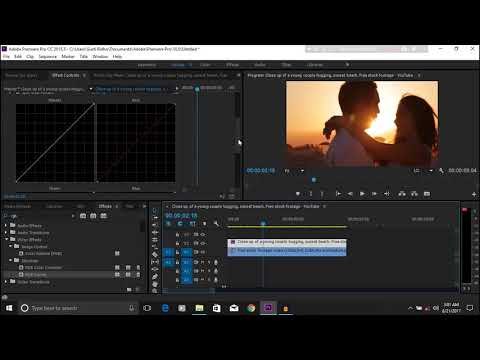Switch to Media Browser tab
Viewport: 480px width, 360px height.
pyautogui.click(x=18, y=206)
